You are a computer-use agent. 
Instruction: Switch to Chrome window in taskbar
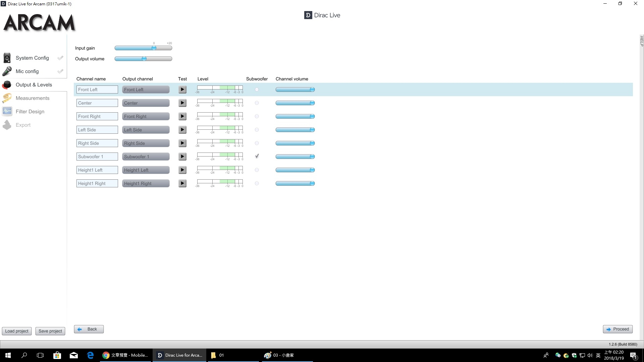pos(126,355)
